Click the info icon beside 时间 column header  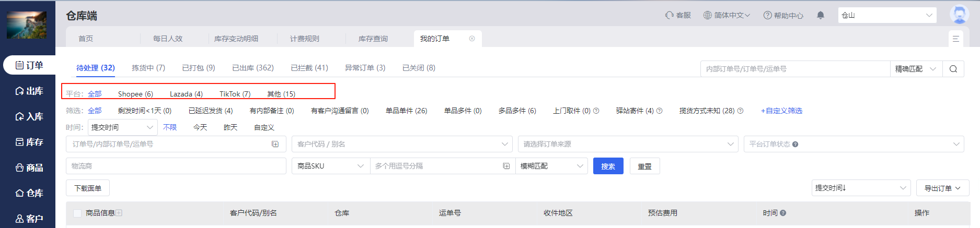tap(783, 213)
